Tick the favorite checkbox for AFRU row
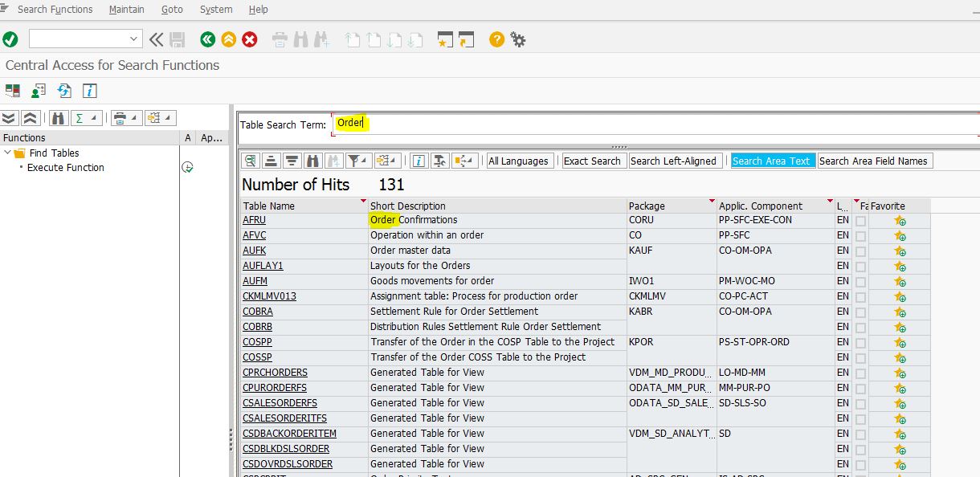The height and width of the screenshot is (477, 980). tap(861, 221)
